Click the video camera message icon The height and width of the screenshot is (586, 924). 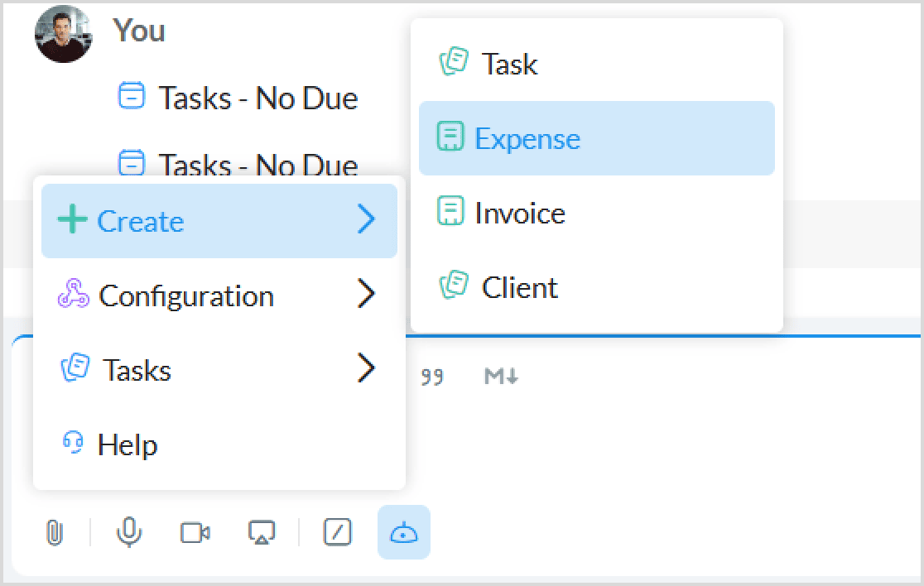click(x=195, y=533)
